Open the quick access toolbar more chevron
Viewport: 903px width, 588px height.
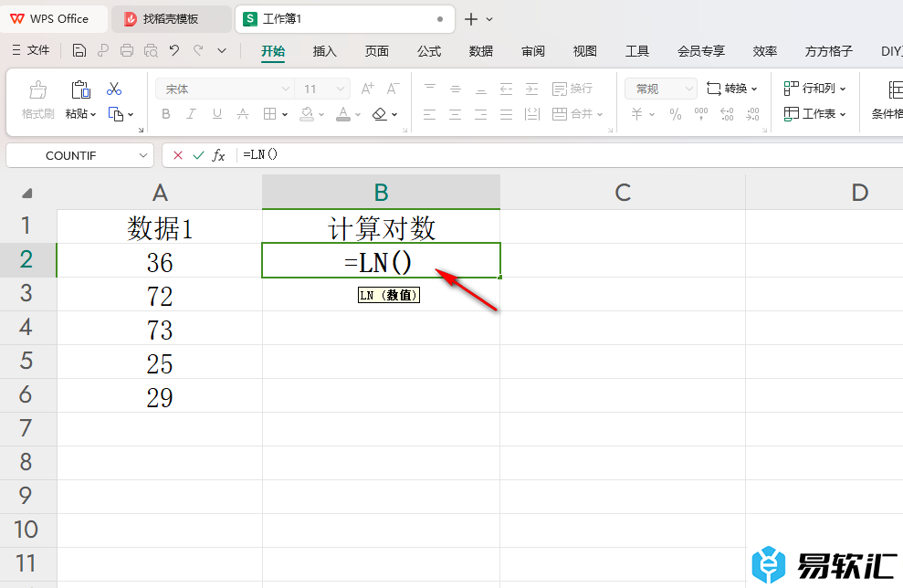tap(222, 51)
